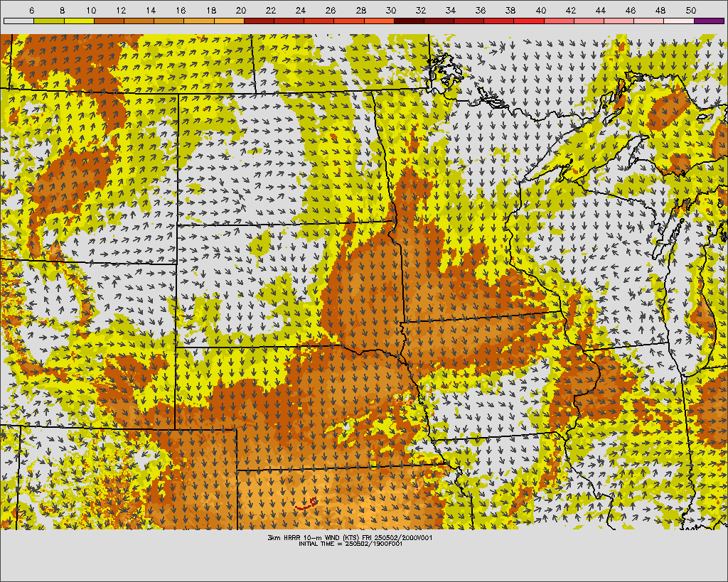Select the 12–14 knots legend swatch

coord(139,21)
